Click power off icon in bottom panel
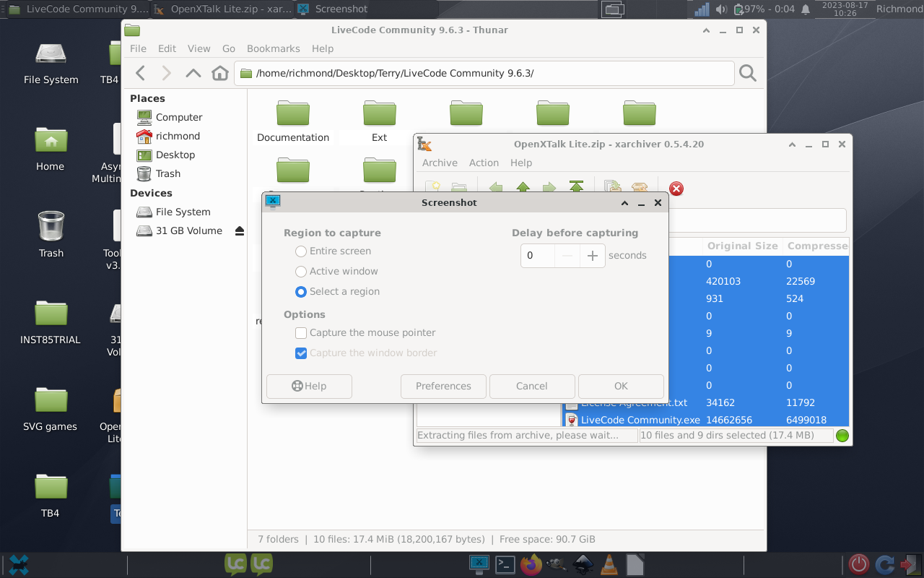Screen dimensions: 924x578 point(858,564)
